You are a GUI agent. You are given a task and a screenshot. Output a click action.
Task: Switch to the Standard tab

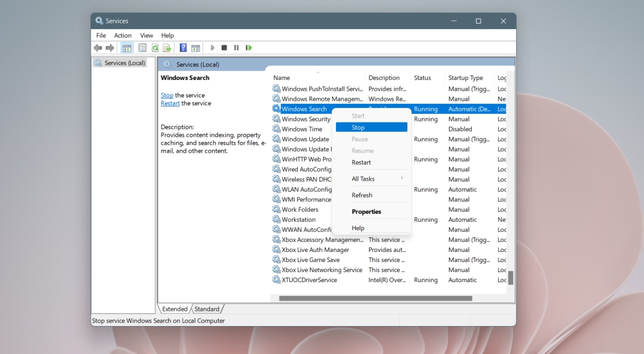[207, 309]
